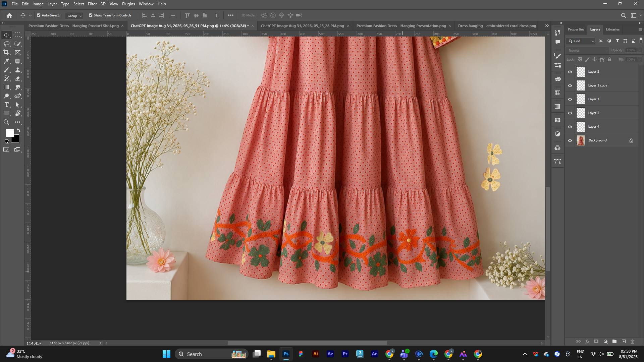This screenshot has width=644, height=362.
Task: Hide the Layer 2 visibility eye
Action: coord(570,72)
